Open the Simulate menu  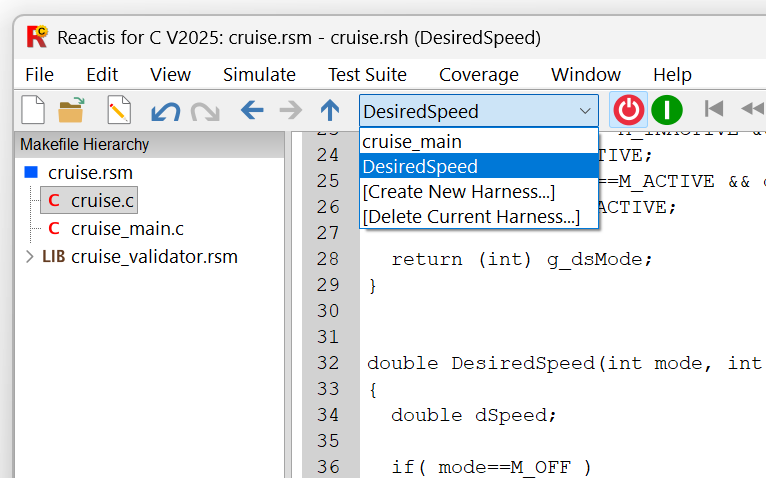pyautogui.click(x=259, y=75)
